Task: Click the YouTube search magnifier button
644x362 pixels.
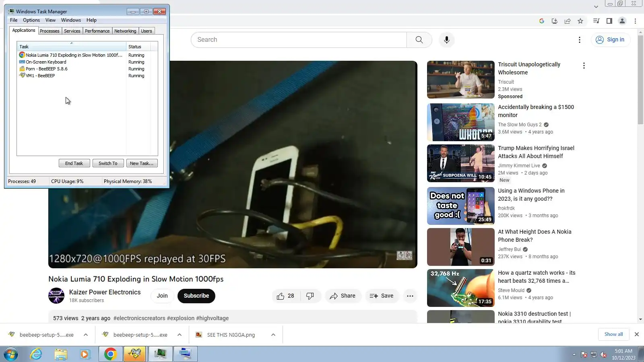Action: (419, 40)
